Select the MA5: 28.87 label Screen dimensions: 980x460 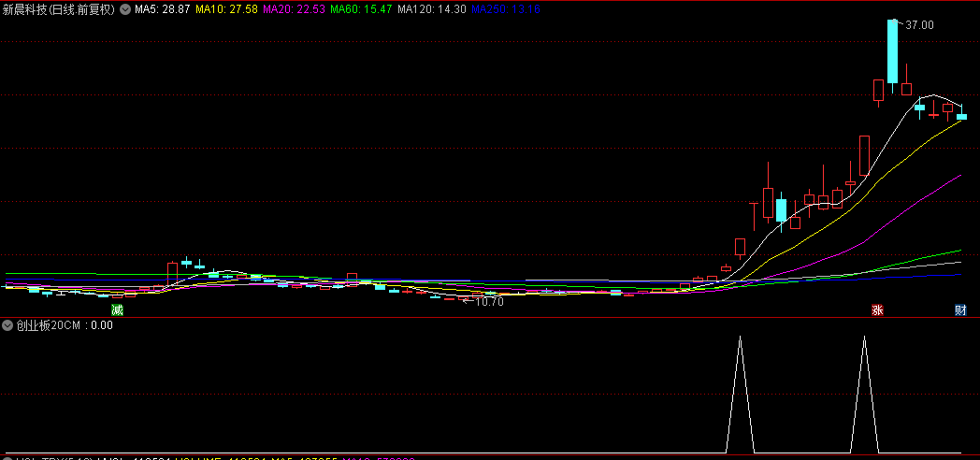click(x=163, y=9)
